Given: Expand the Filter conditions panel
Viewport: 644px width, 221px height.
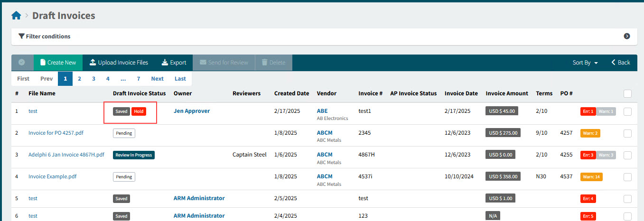Looking at the screenshot, I should tap(626, 36).
